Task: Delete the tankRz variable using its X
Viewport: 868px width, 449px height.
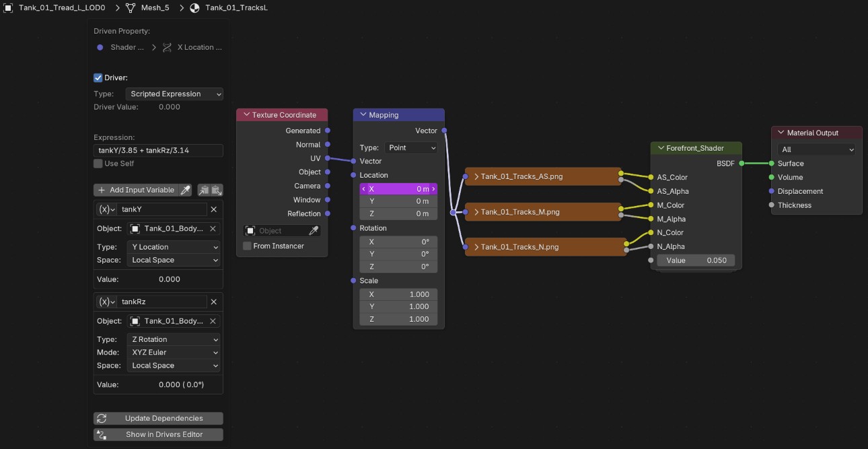Action: pyautogui.click(x=214, y=302)
